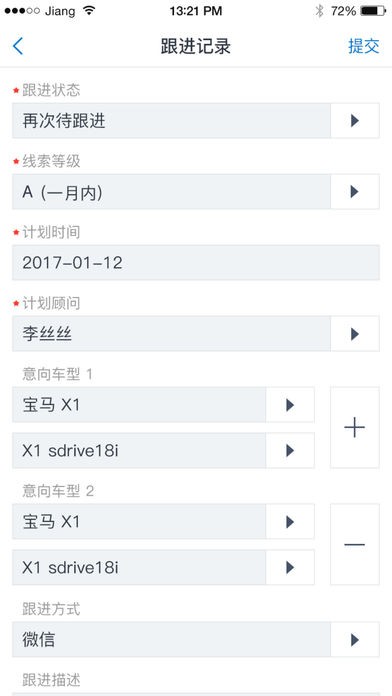Image resolution: width=392 pixels, height=696 pixels.
Task: Tap the Bluetooth icon in status bar
Action: (319, 11)
